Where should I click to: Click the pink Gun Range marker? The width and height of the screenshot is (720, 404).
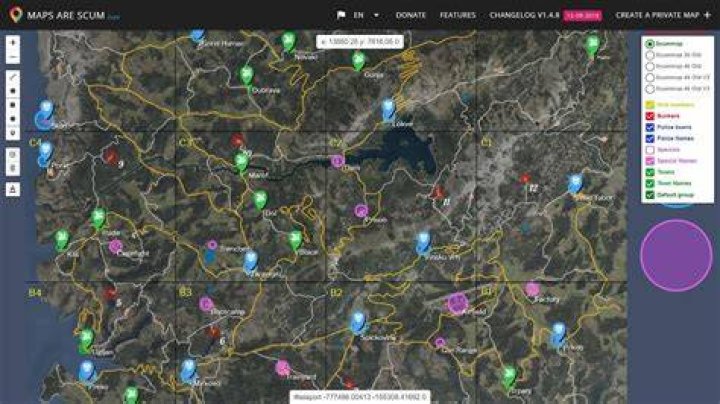[440, 342]
